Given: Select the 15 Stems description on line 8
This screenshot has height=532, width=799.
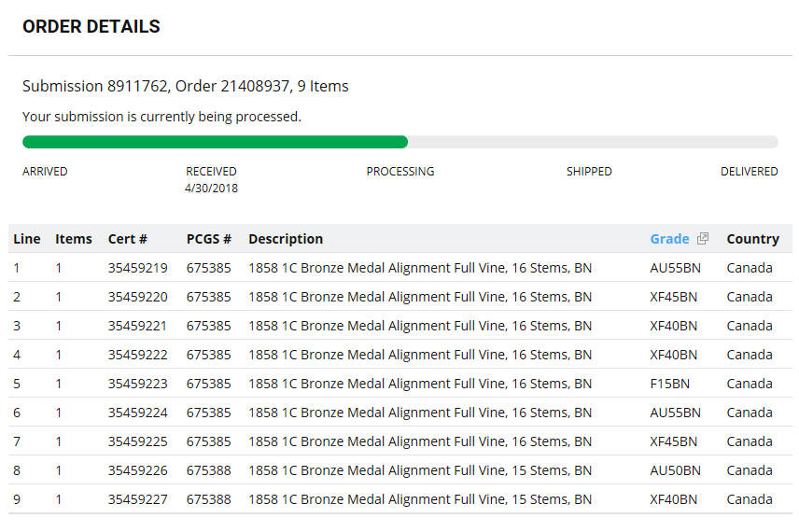Looking at the screenshot, I should click(420, 470).
